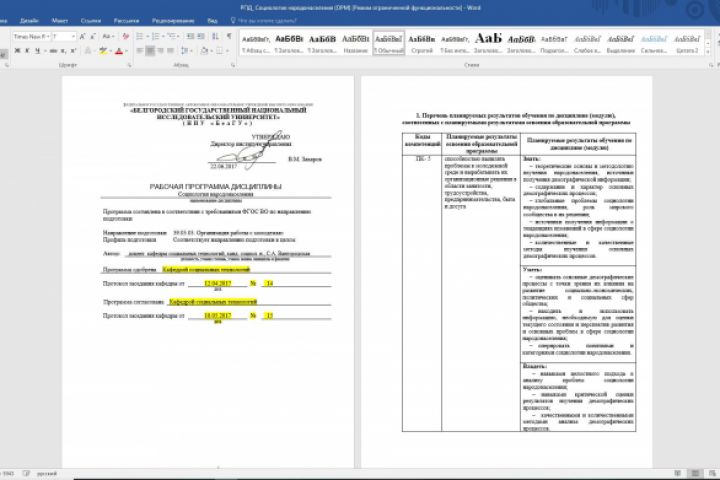Viewport: 720px width, 480px height.
Task: Open line spacing options
Action: tap(185, 51)
